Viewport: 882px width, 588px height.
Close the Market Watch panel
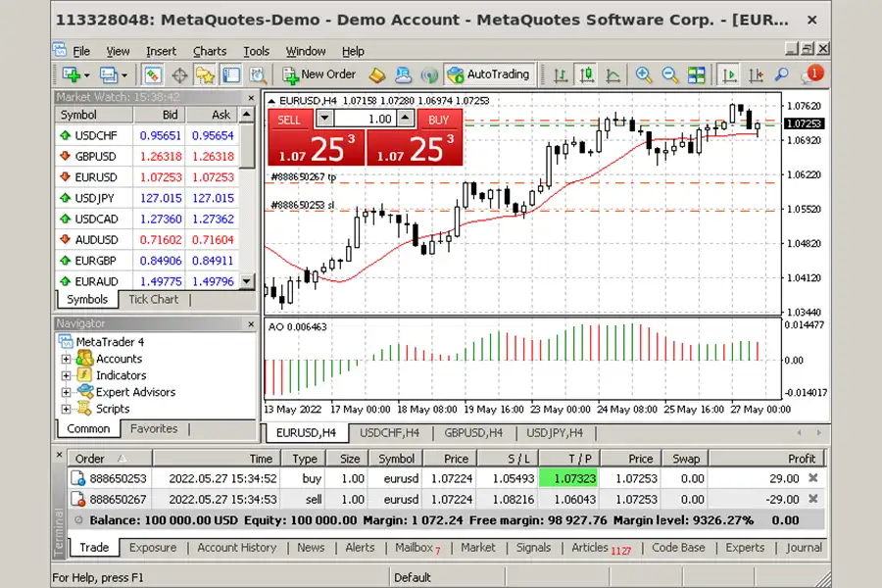click(x=251, y=98)
